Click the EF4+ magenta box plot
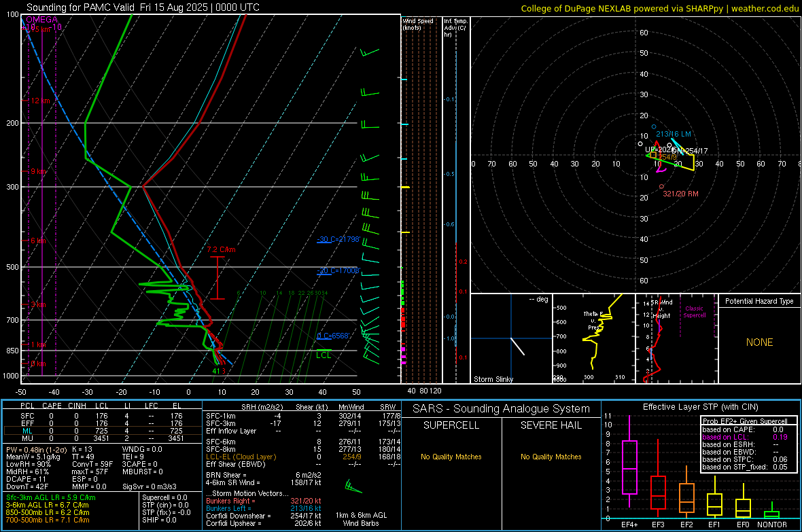This screenshot has width=802, height=532. click(x=629, y=461)
